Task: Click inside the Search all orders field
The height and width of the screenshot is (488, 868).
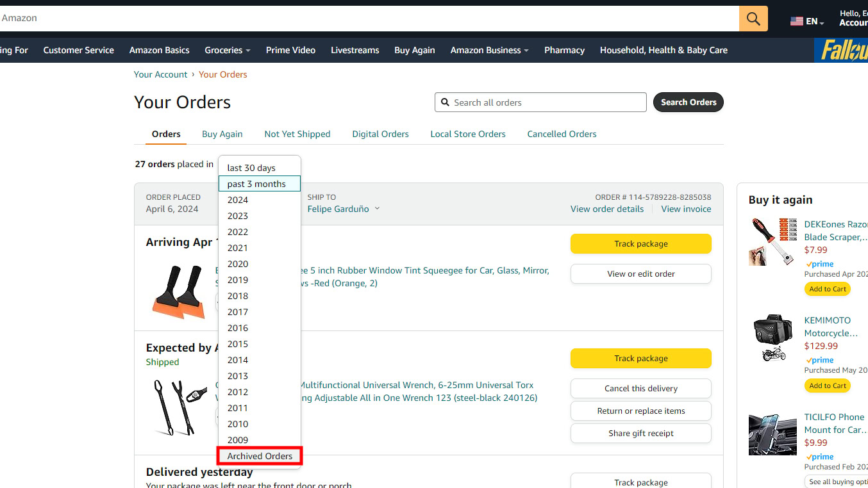Action: 540,102
